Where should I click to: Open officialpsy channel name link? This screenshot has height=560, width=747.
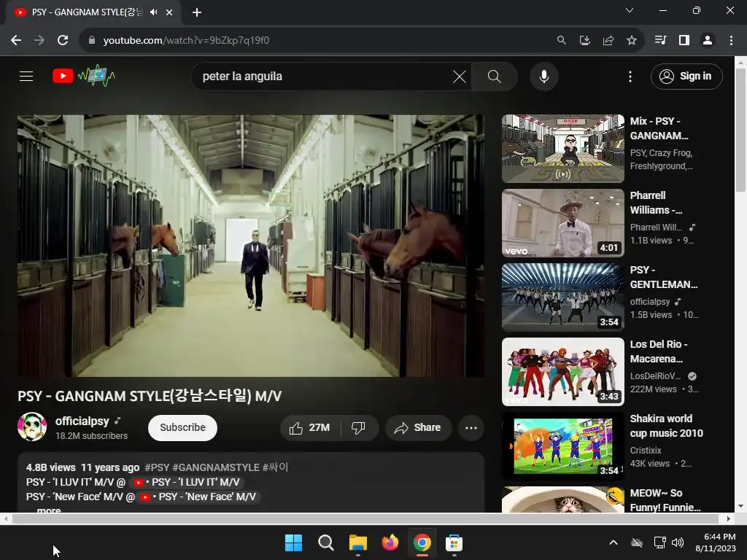82,421
